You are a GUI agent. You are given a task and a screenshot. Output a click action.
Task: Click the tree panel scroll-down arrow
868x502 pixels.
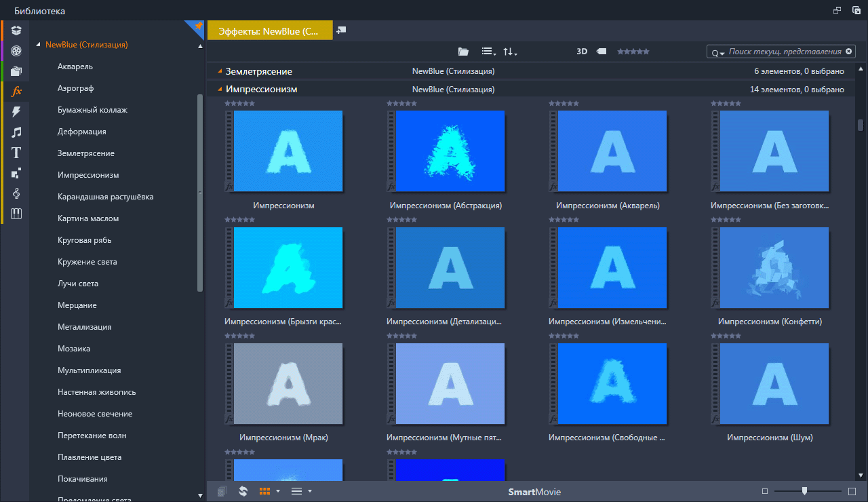click(200, 496)
